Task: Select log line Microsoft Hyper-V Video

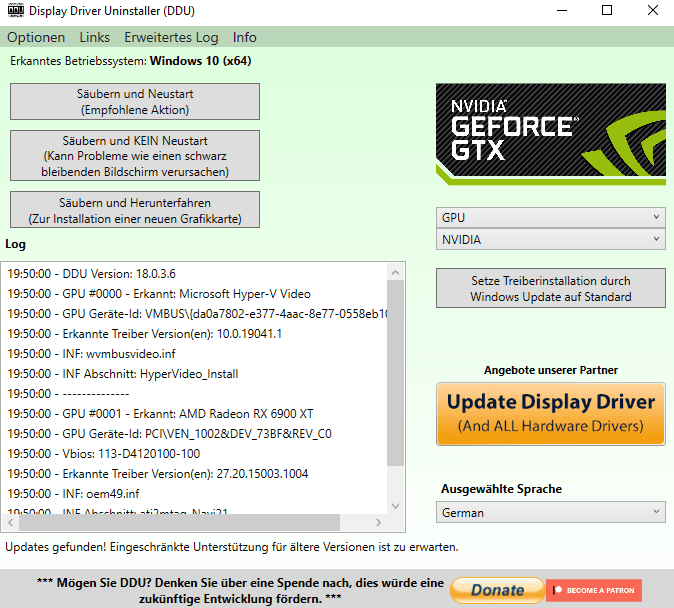Action: coord(159,294)
